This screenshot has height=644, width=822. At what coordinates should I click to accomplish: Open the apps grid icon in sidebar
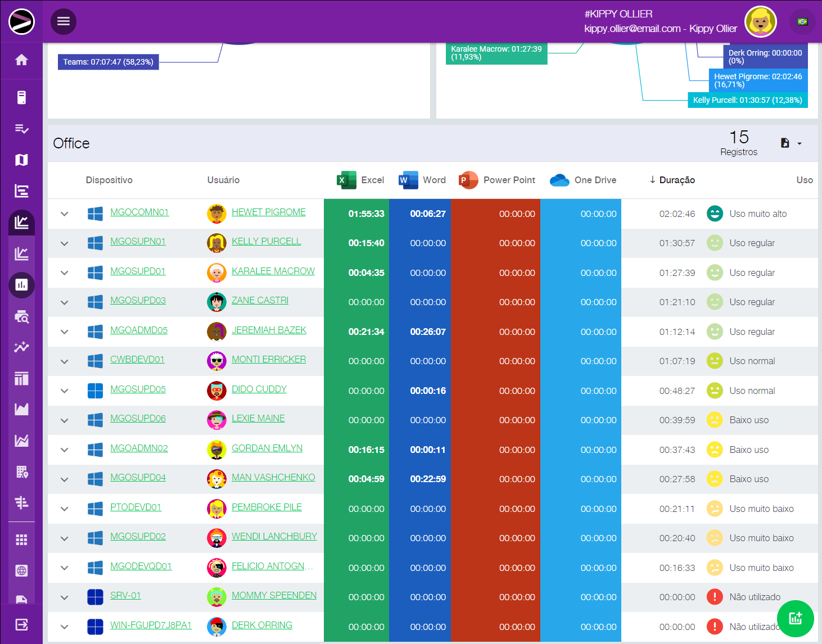coord(21,540)
